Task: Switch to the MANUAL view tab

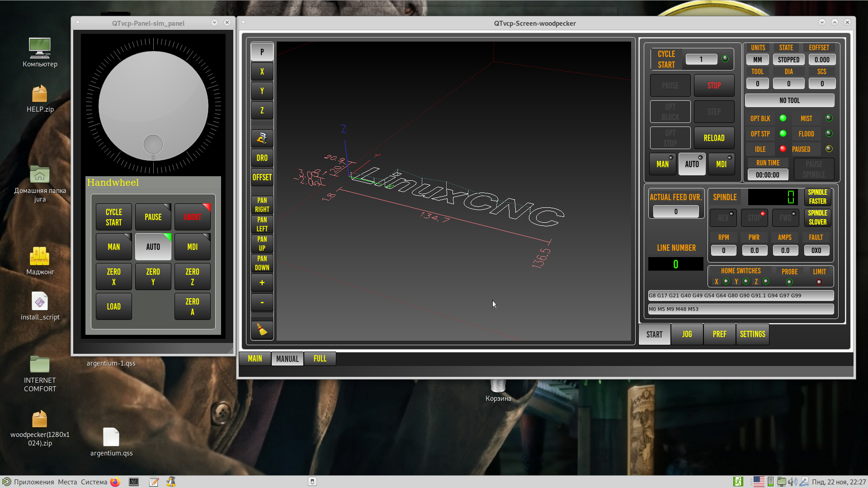Action: tap(288, 359)
